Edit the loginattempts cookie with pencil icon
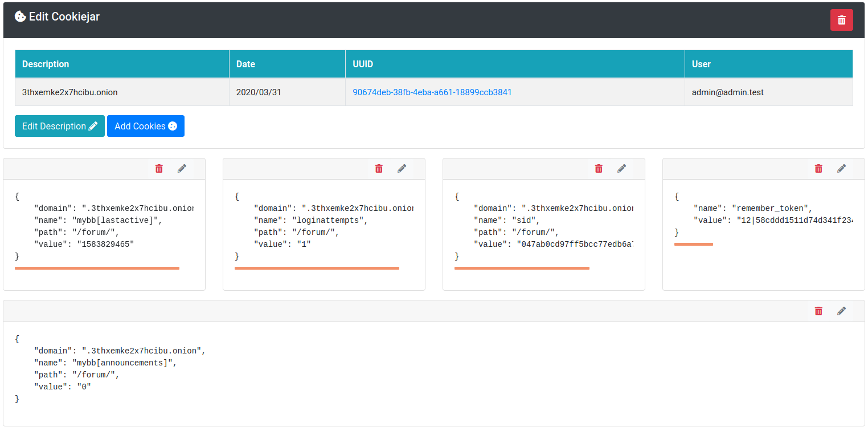 tap(402, 169)
